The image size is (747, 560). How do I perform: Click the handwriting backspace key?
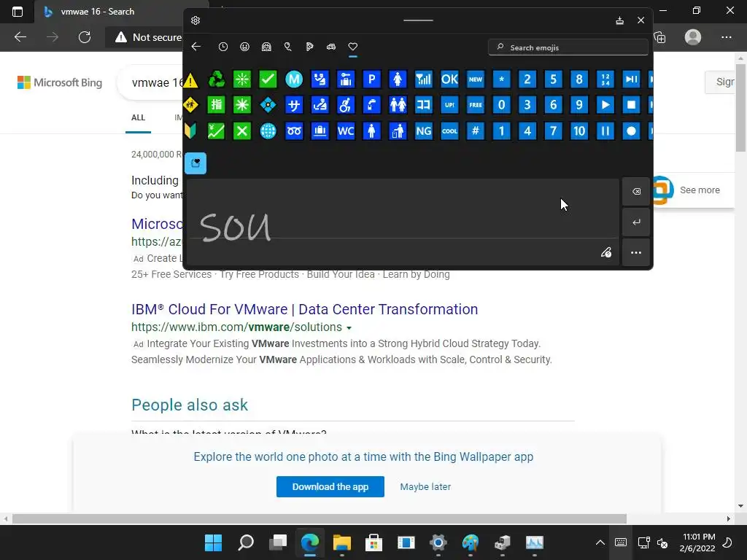click(636, 192)
